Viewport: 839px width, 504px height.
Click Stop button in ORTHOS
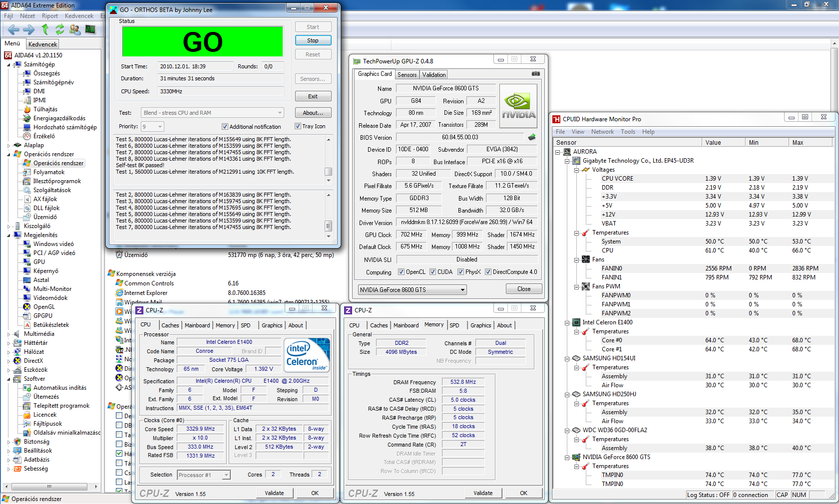click(313, 40)
